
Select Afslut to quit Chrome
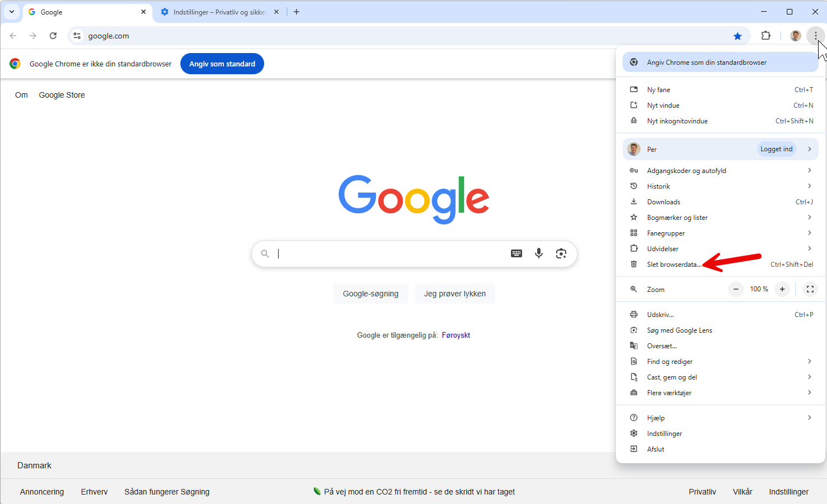[720, 449]
